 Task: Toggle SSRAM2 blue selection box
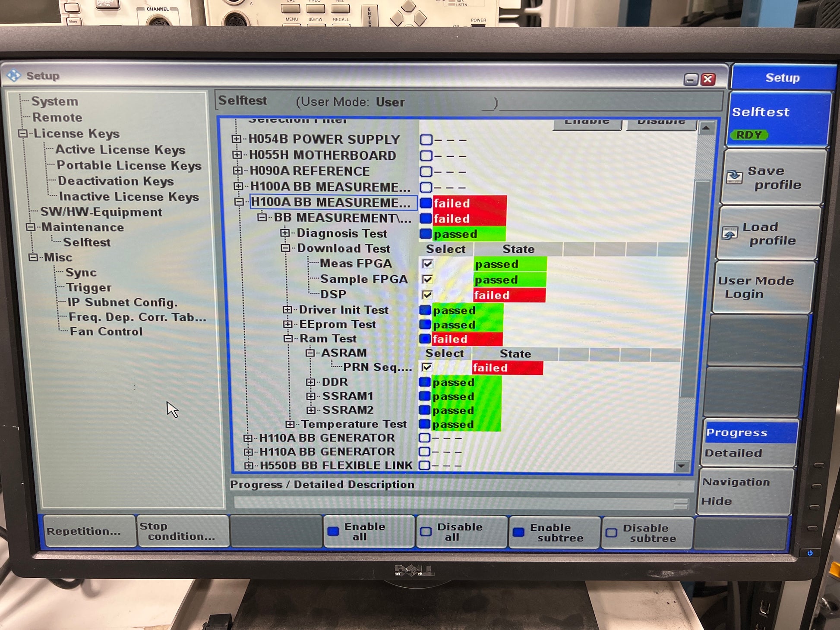(425, 410)
